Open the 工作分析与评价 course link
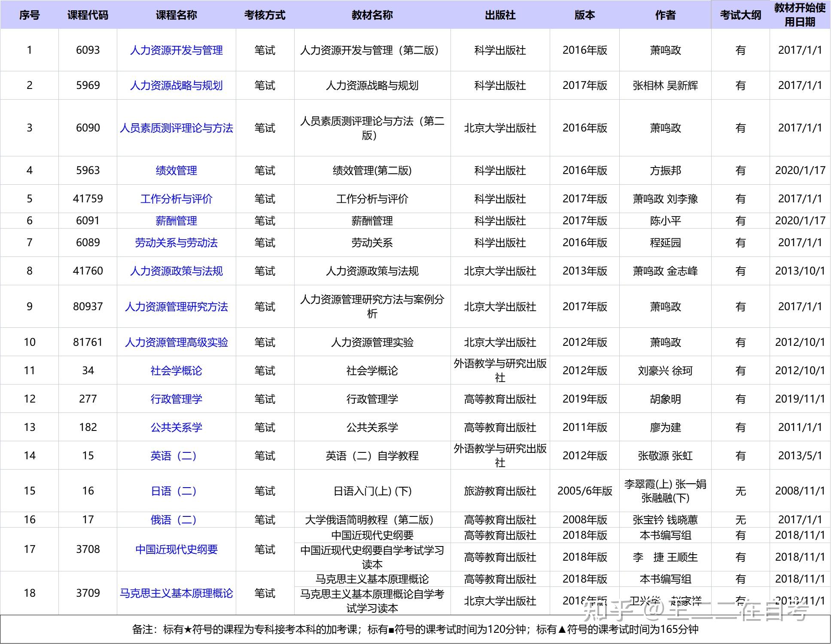The height and width of the screenshot is (644, 831). point(176,199)
